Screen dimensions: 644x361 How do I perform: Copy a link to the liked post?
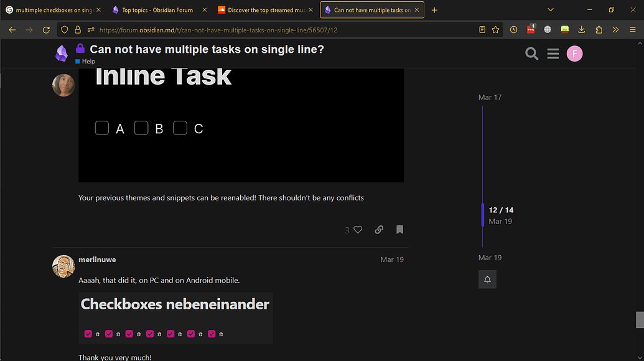379,229
